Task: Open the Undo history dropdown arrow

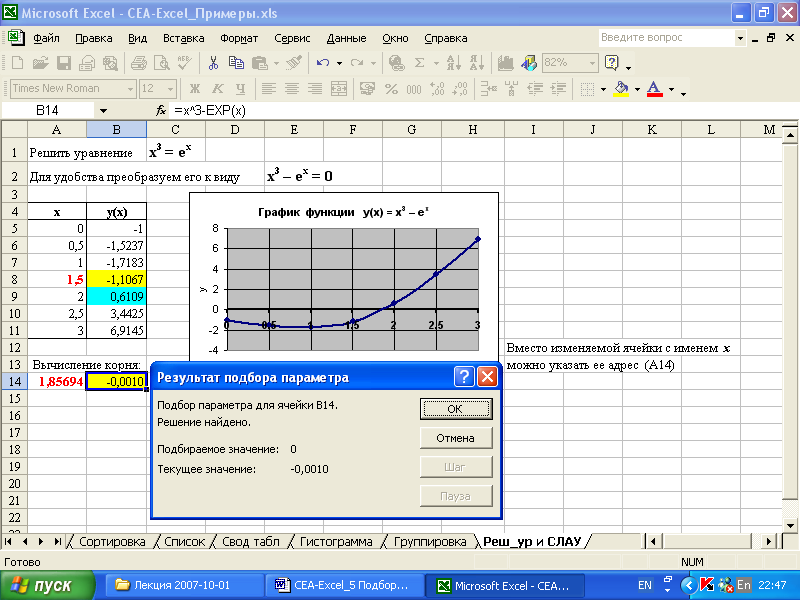Action: tap(339, 63)
